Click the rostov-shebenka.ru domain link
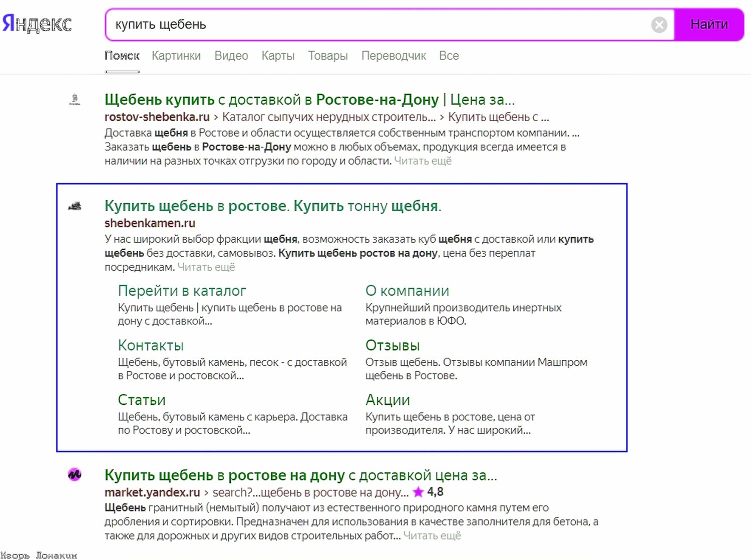 [157, 117]
